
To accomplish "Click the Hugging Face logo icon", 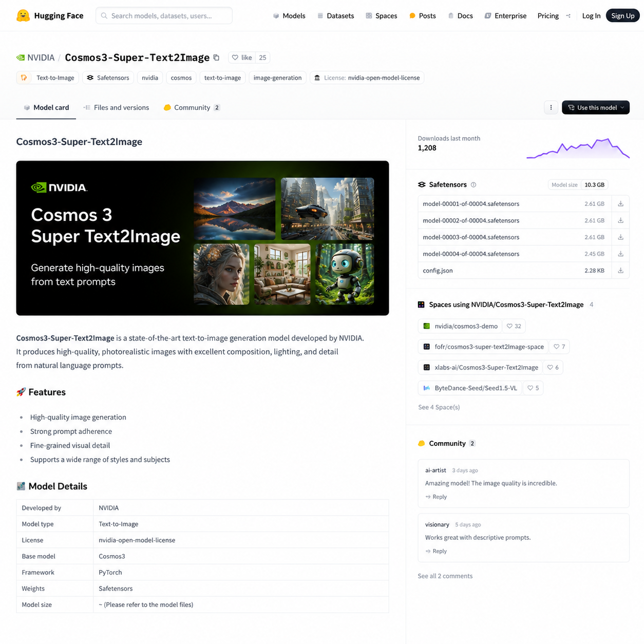I will click(23, 15).
